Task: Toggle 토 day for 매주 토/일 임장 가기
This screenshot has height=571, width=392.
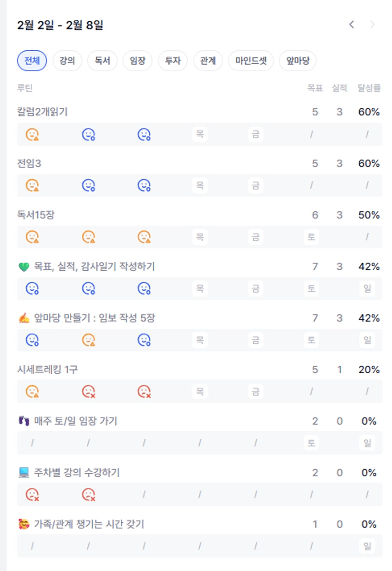Action: [311, 443]
